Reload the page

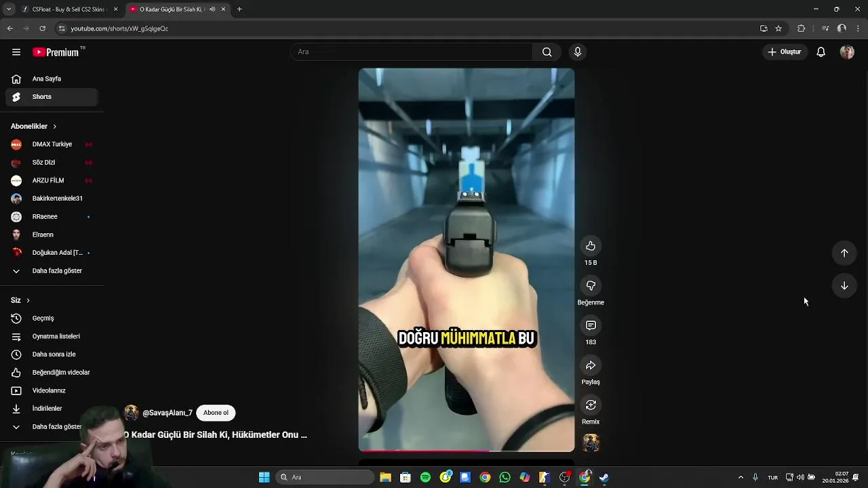point(42,28)
